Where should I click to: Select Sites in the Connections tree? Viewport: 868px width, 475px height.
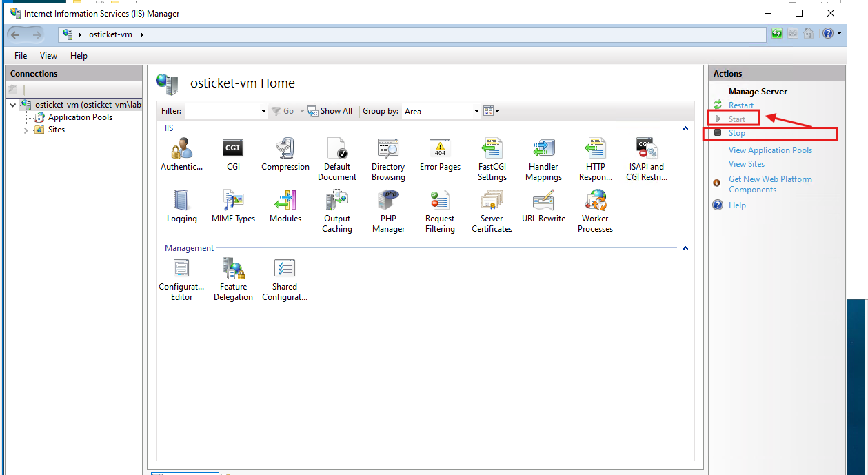tap(57, 130)
